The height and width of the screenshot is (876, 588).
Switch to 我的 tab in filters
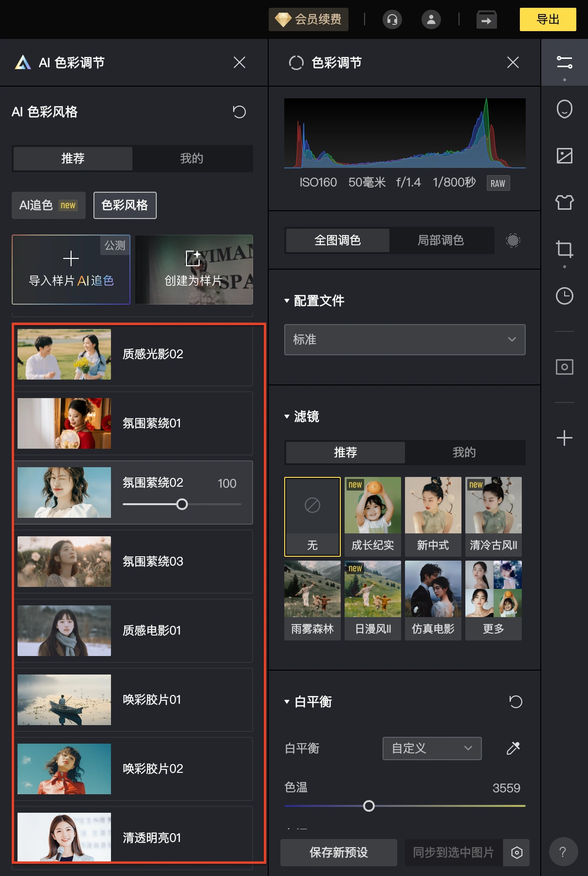coord(464,453)
